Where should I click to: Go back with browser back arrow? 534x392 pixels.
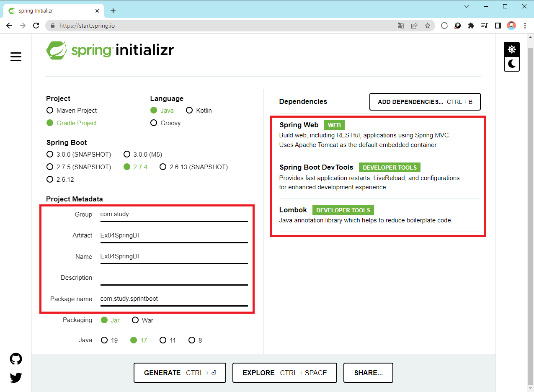coord(9,26)
